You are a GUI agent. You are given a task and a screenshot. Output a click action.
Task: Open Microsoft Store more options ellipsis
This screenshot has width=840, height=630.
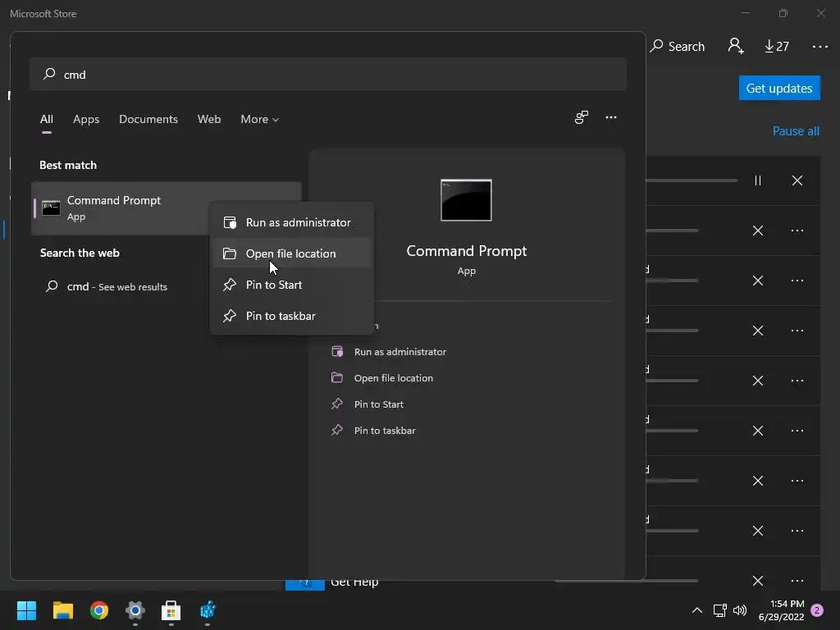819,47
